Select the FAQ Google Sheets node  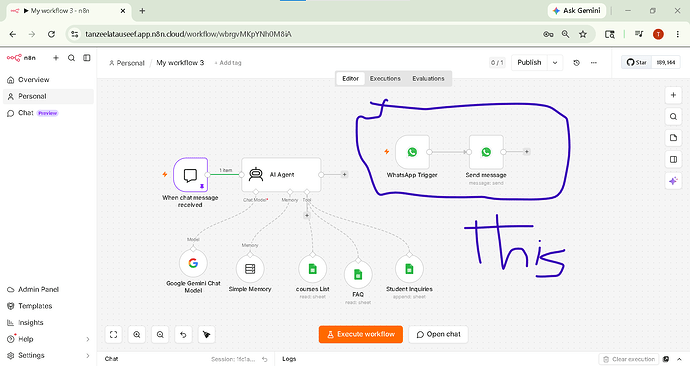(x=358, y=274)
